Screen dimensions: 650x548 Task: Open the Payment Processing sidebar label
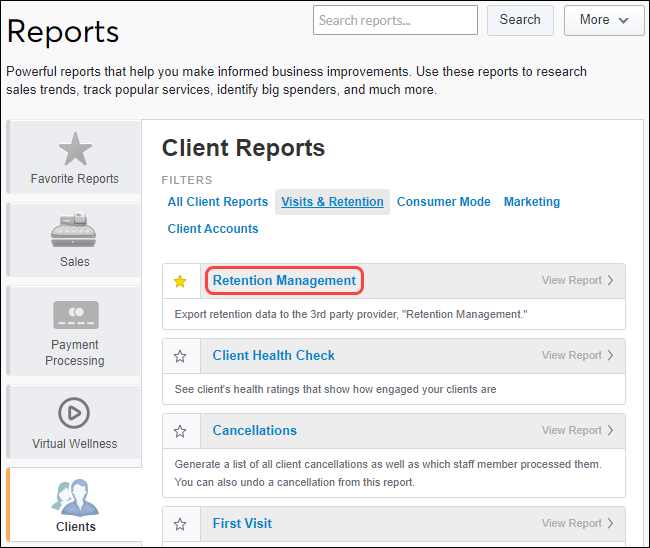click(75, 353)
